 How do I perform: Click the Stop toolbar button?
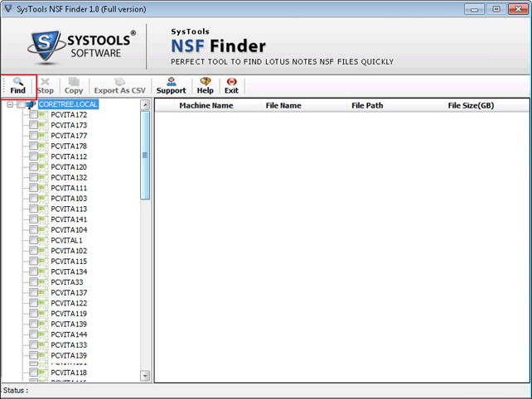pos(45,86)
